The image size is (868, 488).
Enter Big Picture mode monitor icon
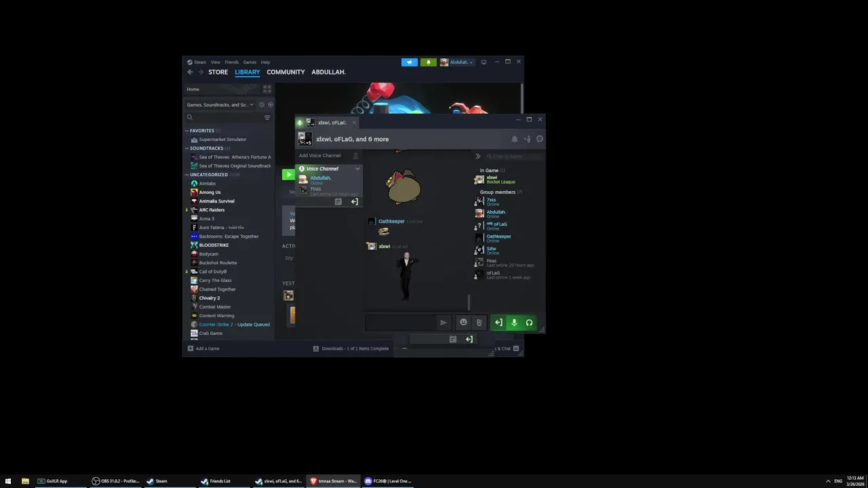[x=484, y=62]
